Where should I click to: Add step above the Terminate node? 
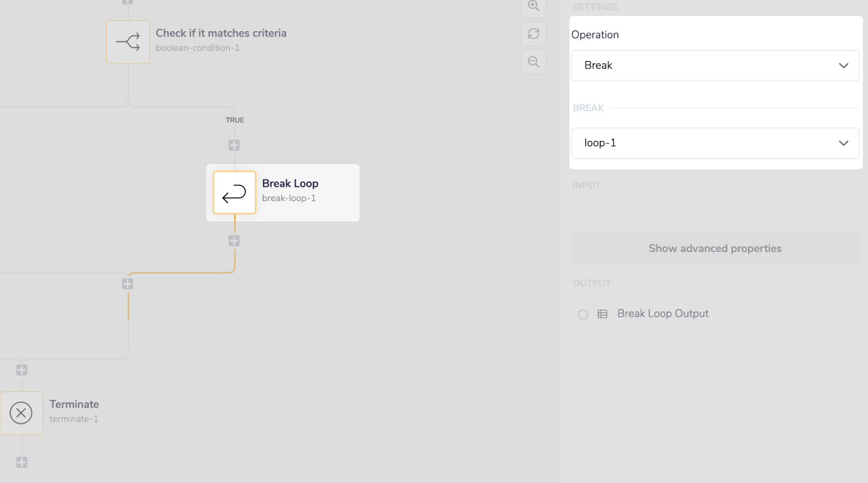[22, 370]
